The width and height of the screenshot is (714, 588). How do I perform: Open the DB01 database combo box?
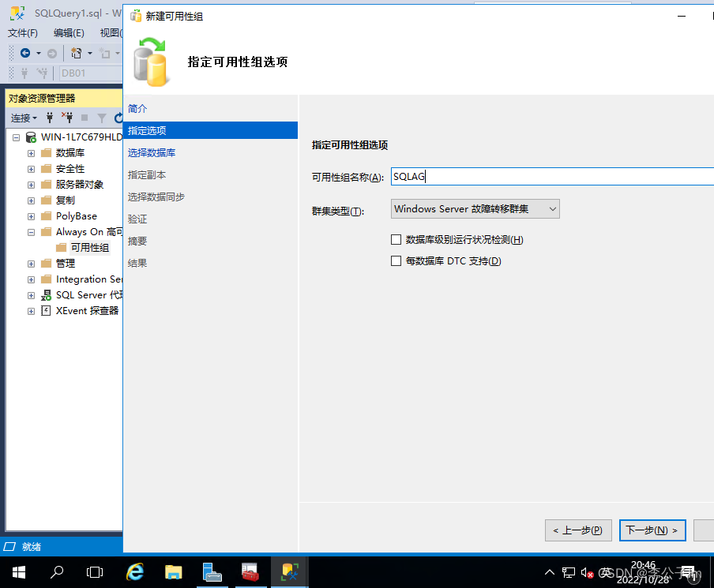point(91,73)
